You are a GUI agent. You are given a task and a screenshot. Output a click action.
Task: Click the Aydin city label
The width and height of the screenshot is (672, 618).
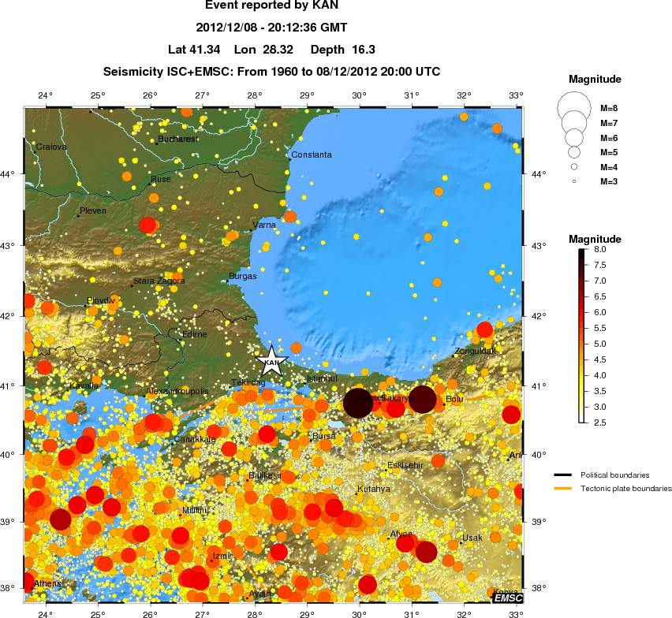click(260, 593)
